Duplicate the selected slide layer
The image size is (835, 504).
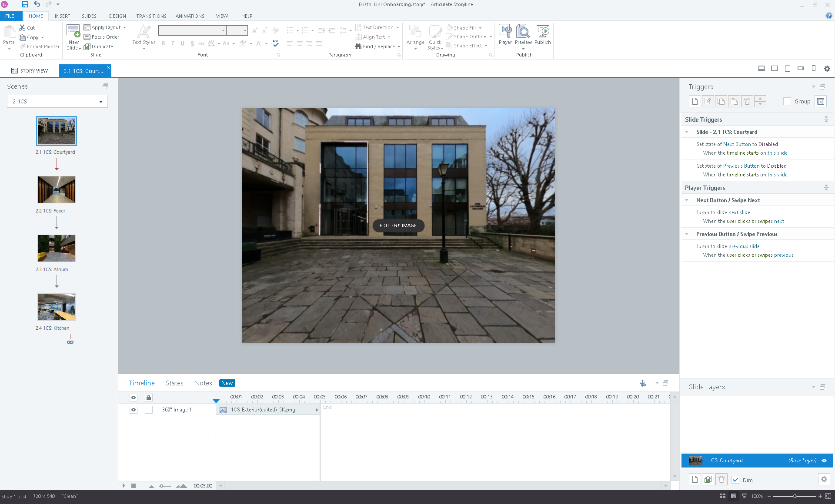click(708, 479)
